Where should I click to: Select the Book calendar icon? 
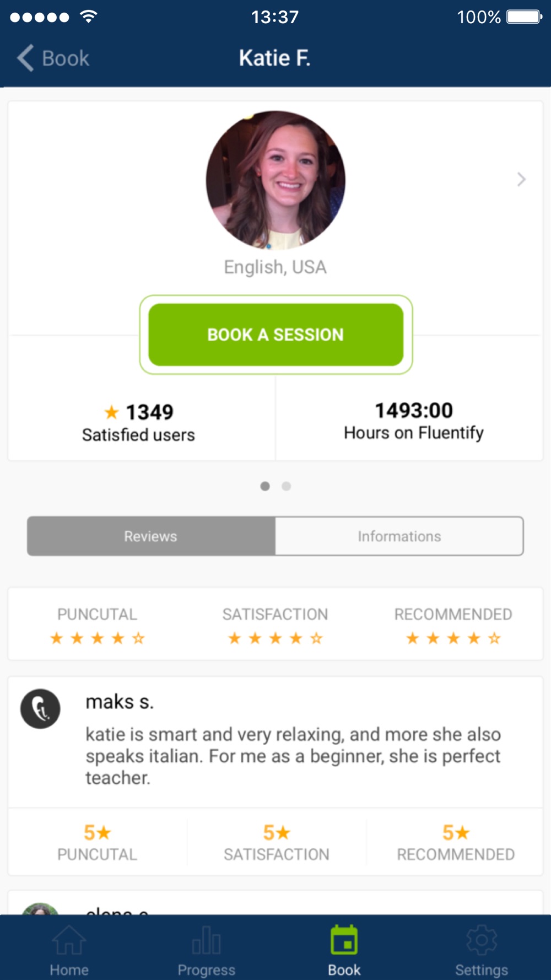point(344,940)
